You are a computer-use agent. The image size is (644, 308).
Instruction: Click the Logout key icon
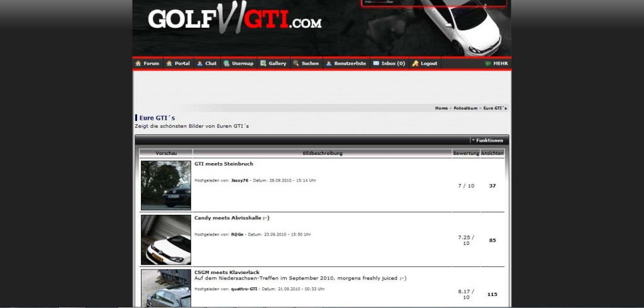(x=415, y=64)
